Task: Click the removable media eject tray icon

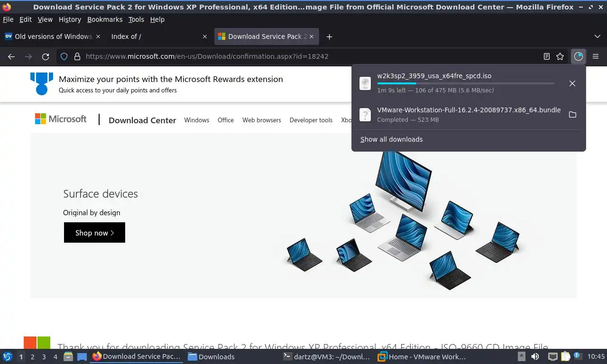Action: coord(521,356)
